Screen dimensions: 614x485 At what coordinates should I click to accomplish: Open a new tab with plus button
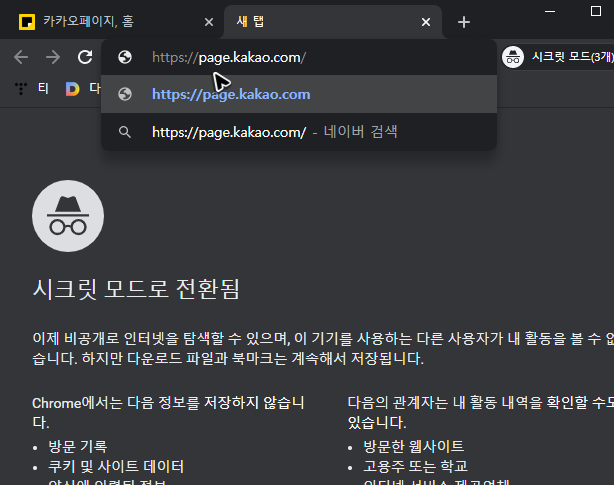(x=464, y=22)
